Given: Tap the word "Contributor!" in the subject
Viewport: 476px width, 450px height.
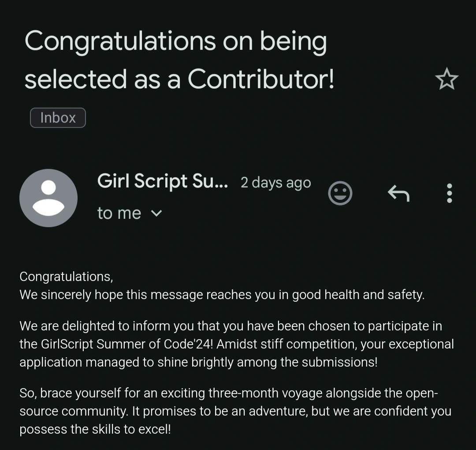Looking at the screenshot, I should click(261, 79).
